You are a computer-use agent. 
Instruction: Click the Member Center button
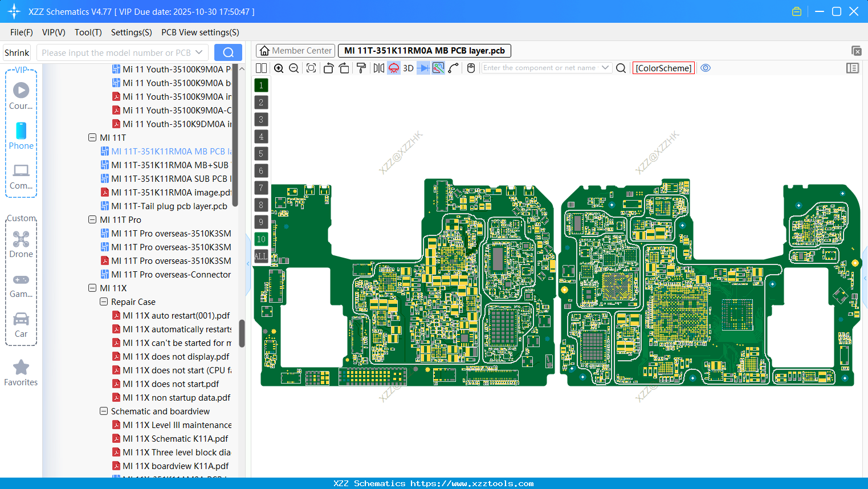tap(295, 50)
